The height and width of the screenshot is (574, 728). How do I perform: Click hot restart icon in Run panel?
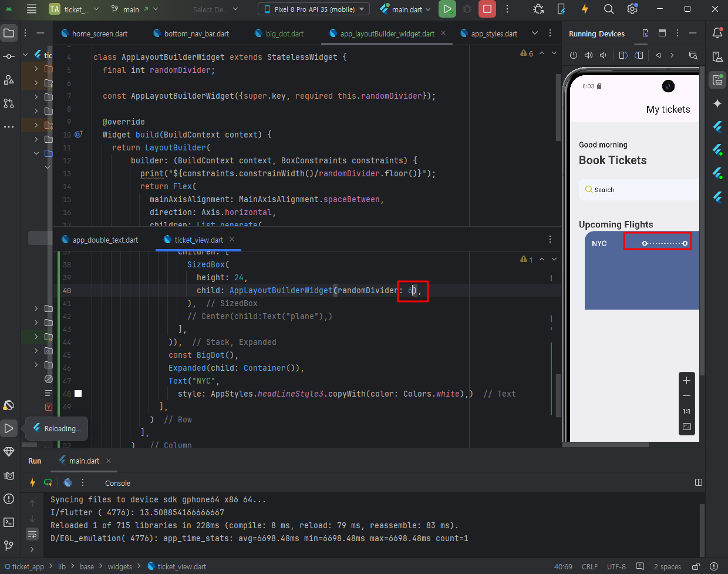(48, 482)
